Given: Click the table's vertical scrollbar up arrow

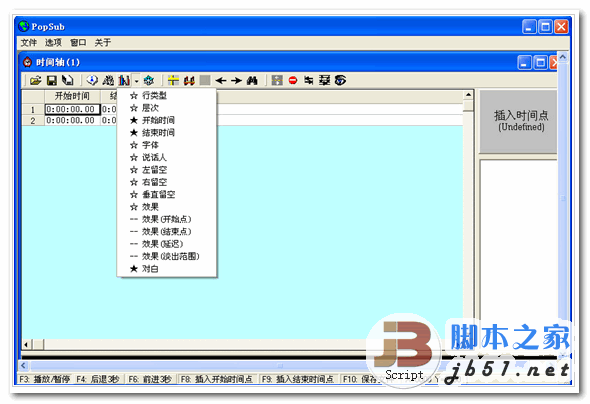Looking at the screenshot, I should [x=468, y=95].
